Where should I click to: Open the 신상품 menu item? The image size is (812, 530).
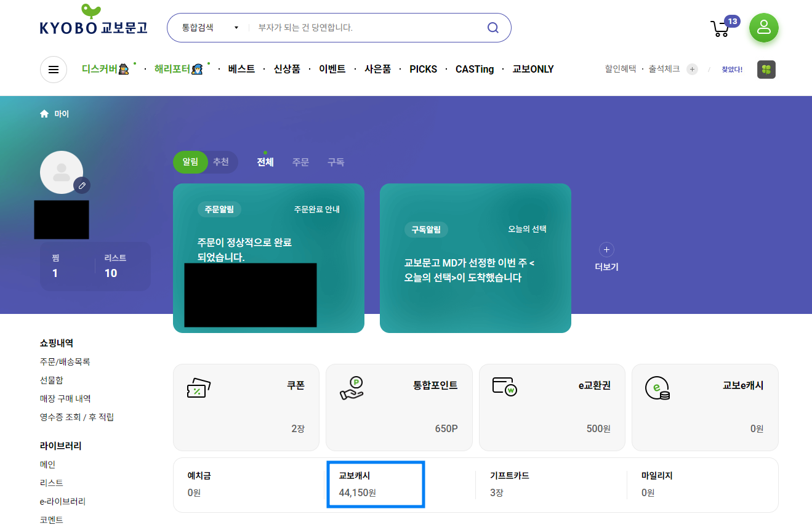tap(287, 70)
